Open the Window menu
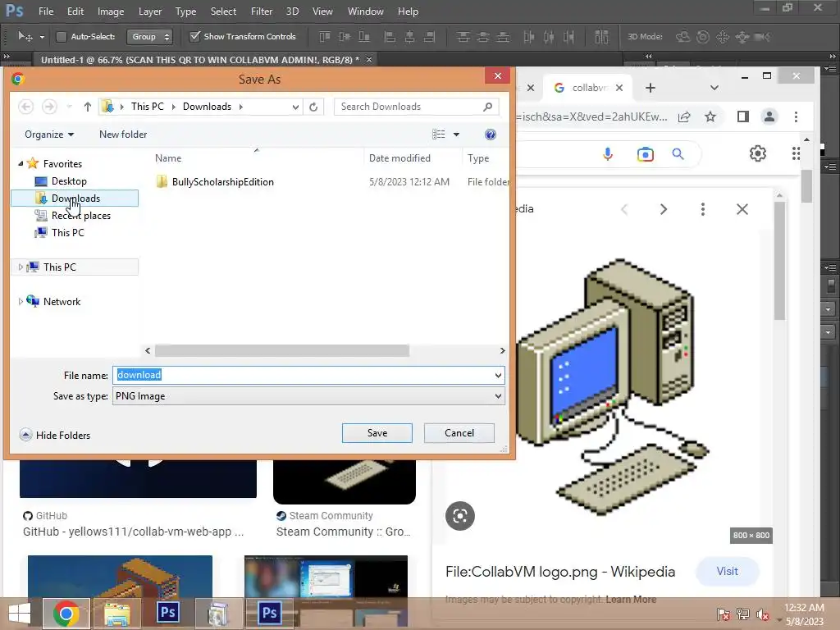 click(365, 11)
